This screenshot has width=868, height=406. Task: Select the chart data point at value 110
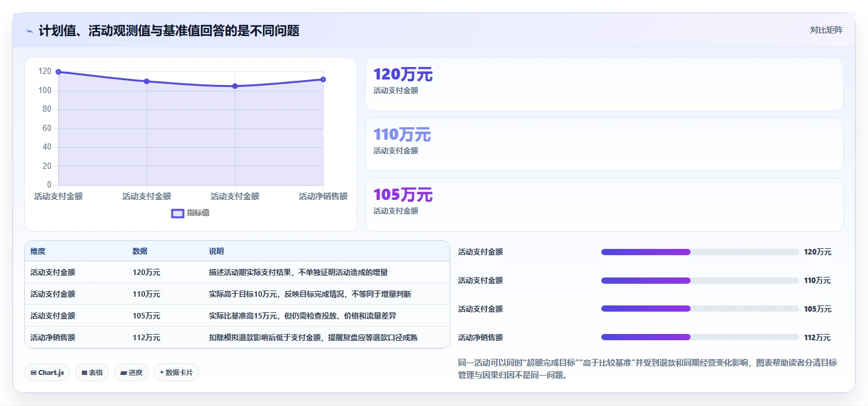click(x=146, y=81)
